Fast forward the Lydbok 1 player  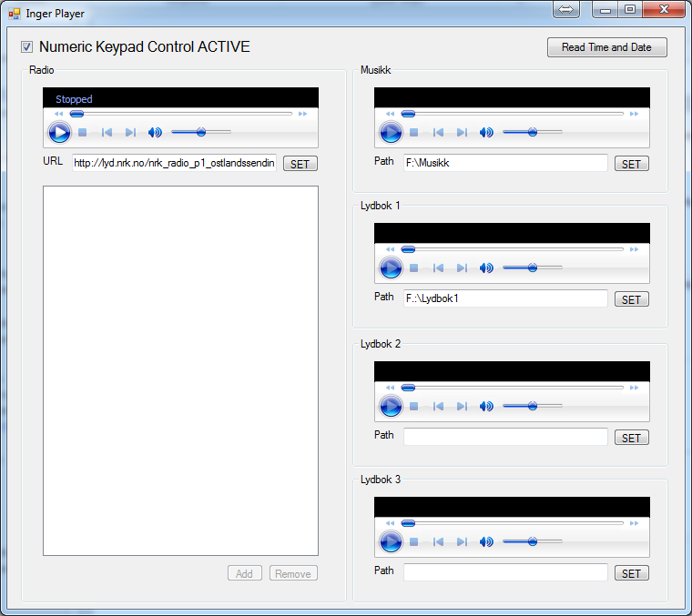pos(634,249)
